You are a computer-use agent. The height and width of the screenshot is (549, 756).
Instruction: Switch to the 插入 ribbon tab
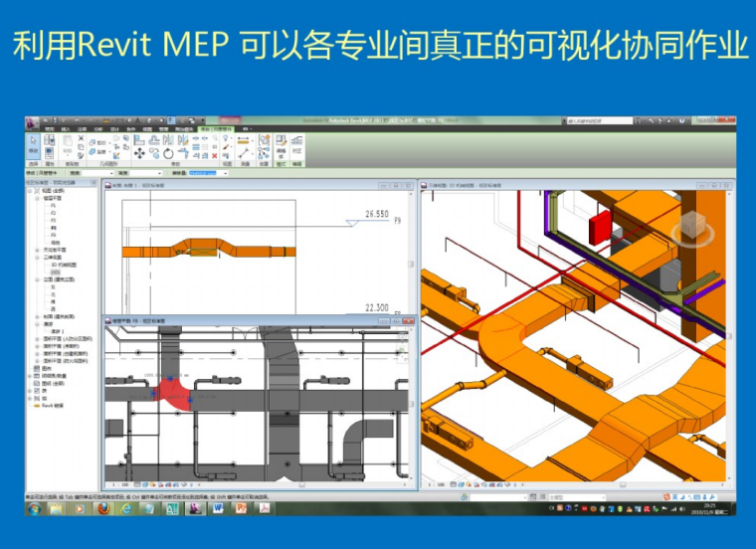pyautogui.click(x=66, y=129)
